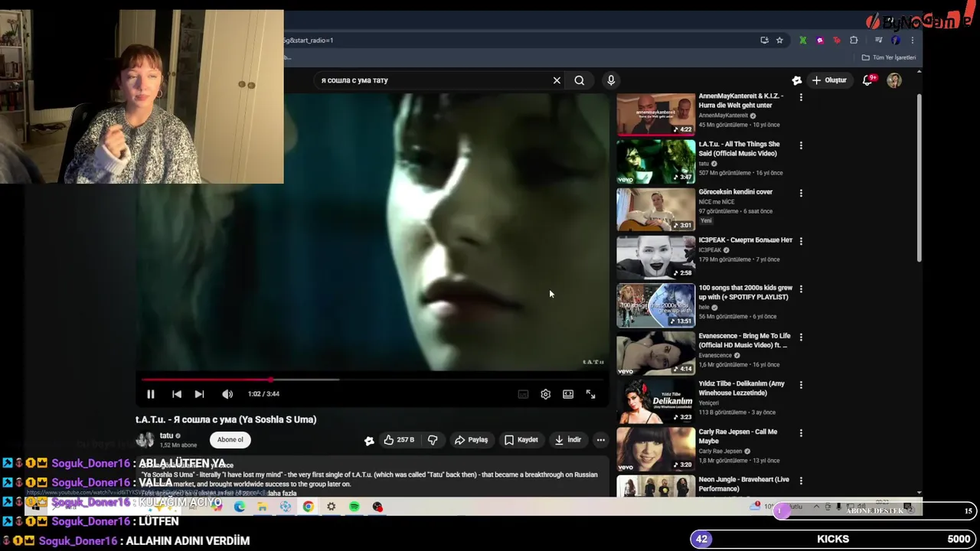Image resolution: width=980 pixels, height=551 pixels.
Task: Click install-app icon in address bar
Action: click(764, 41)
